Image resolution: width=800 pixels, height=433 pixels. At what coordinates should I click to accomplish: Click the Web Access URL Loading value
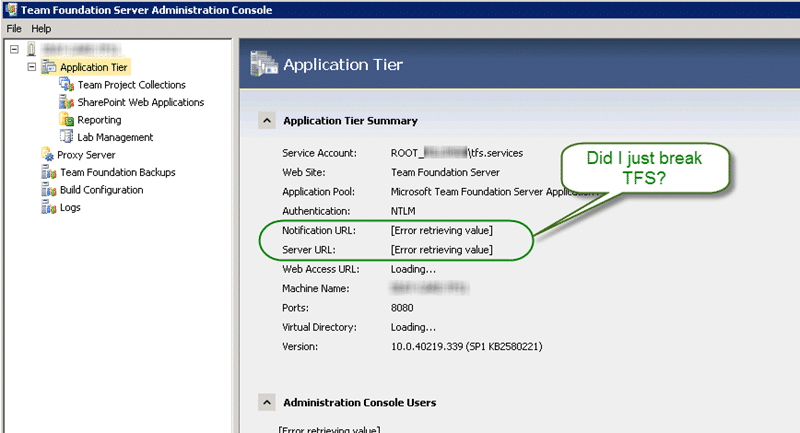(x=413, y=269)
